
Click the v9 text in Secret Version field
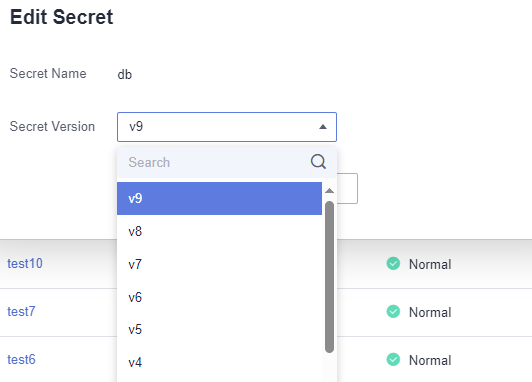click(136, 127)
